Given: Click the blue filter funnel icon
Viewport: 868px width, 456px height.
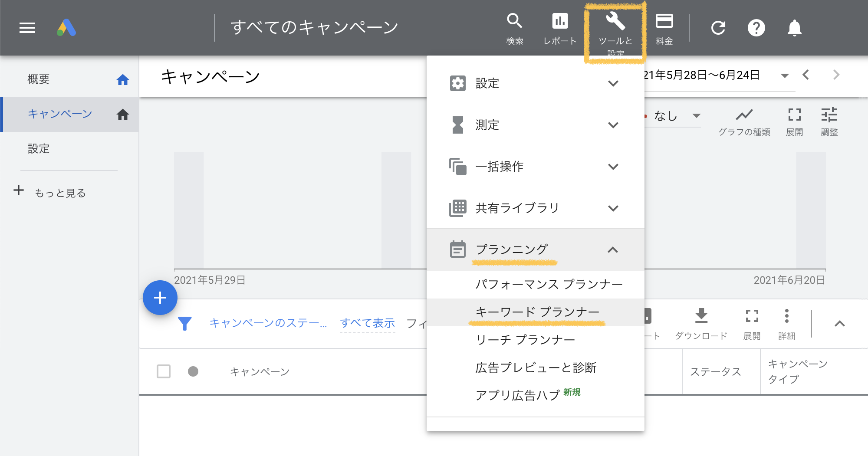Looking at the screenshot, I should 185,323.
